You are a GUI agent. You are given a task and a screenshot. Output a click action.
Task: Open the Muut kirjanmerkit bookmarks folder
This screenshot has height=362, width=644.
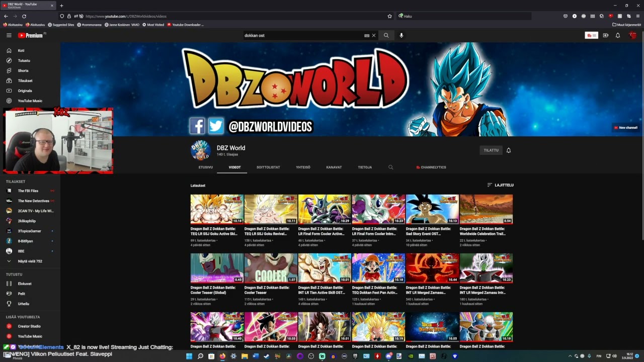click(x=626, y=25)
